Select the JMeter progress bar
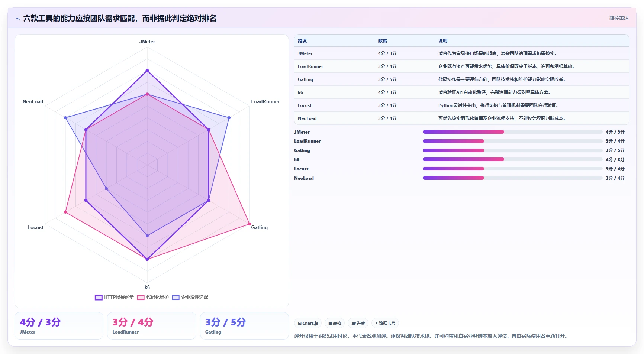The width and height of the screenshot is (644, 354). pos(512,132)
